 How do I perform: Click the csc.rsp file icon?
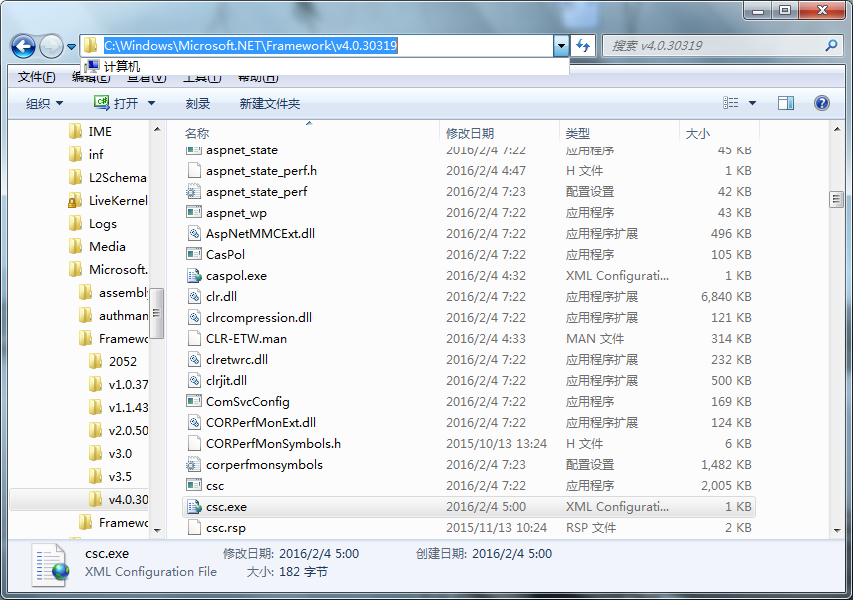pyautogui.click(x=194, y=528)
